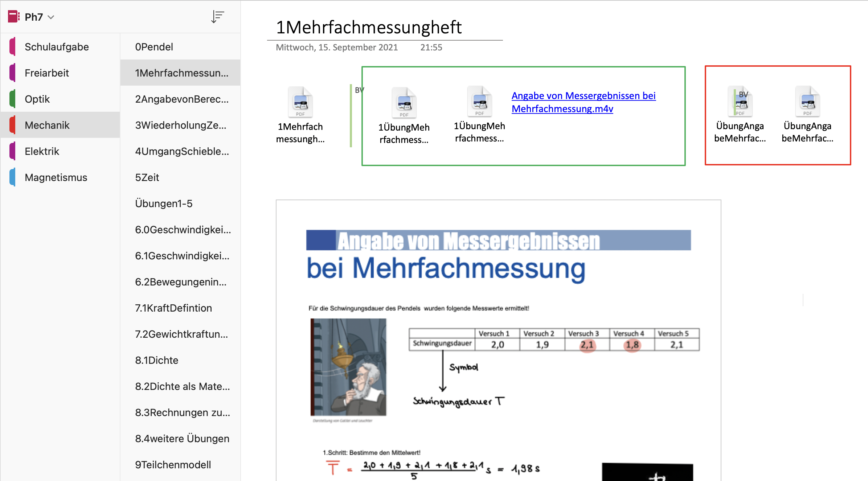Viewport: 868px width, 481px height.
Task: Open the 0Pendel page
Action: [154, 47]
